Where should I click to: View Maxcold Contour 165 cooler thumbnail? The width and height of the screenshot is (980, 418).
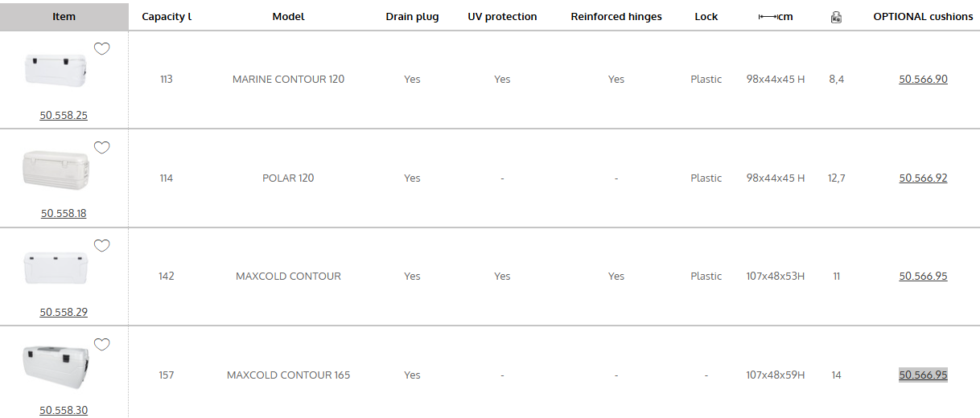point(56,367)
